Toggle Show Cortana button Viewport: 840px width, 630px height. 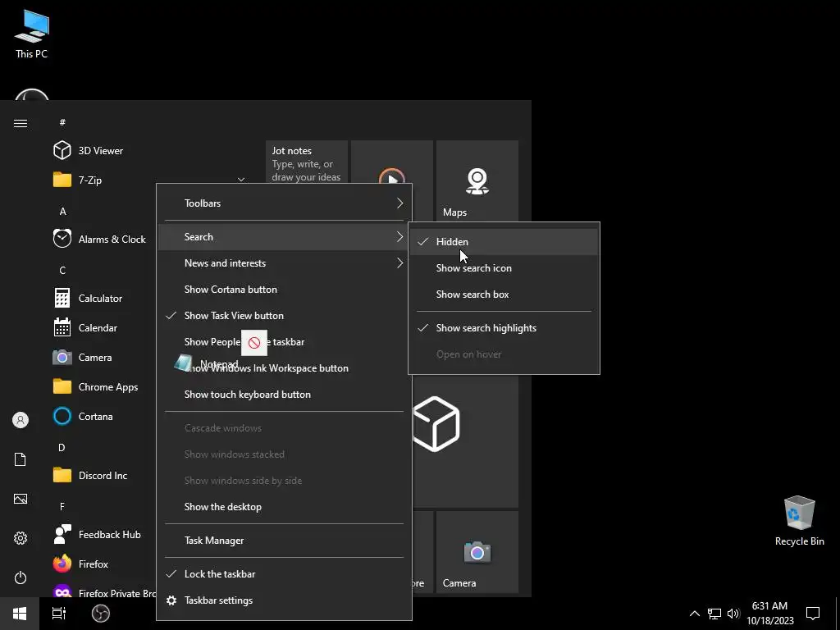point(285,290)
